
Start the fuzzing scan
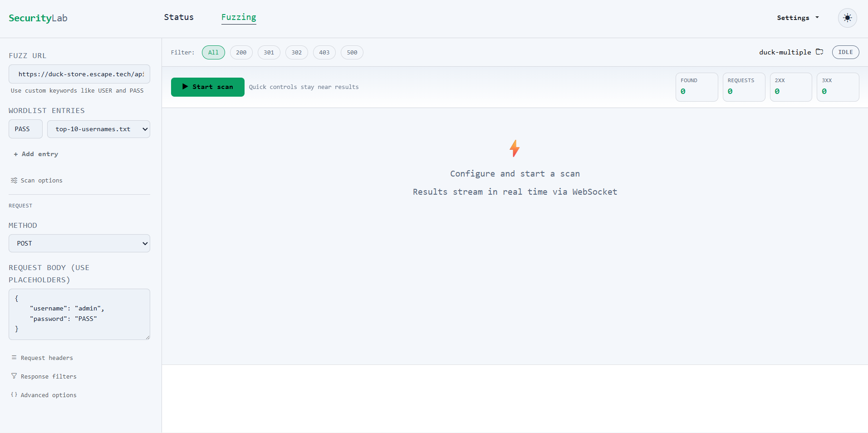pos(208,87)
